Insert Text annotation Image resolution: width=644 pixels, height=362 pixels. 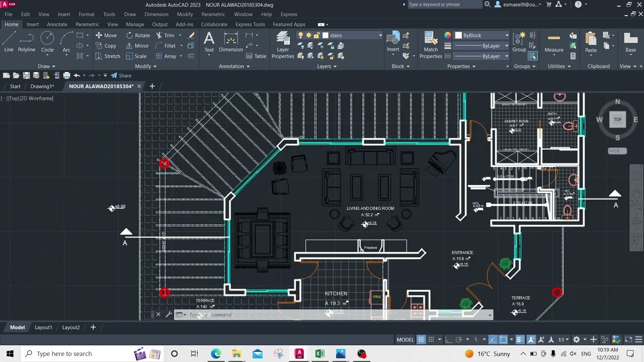click(x=209, y=42)
